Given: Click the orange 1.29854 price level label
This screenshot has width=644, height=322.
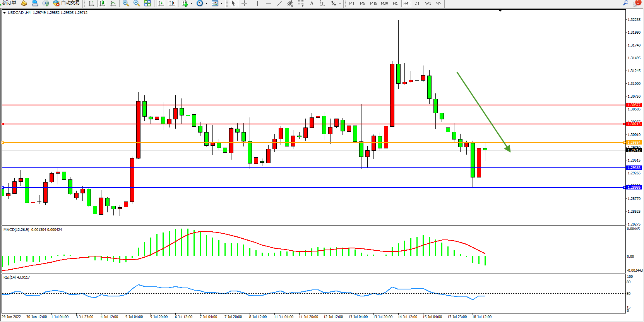Looking at the screenshot, I should (634, 143).
